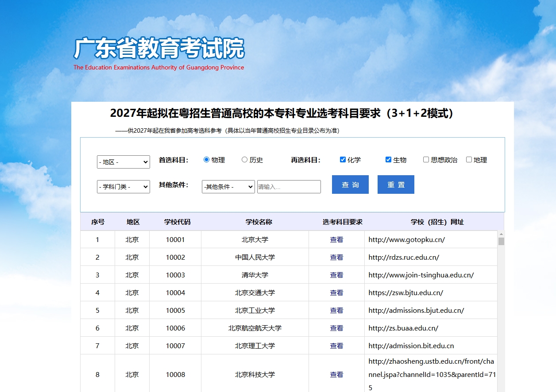Enable the 思想政治 subject checkbox
The width and height of the screenshot is (556, 392).
click(x=426, y=160)
